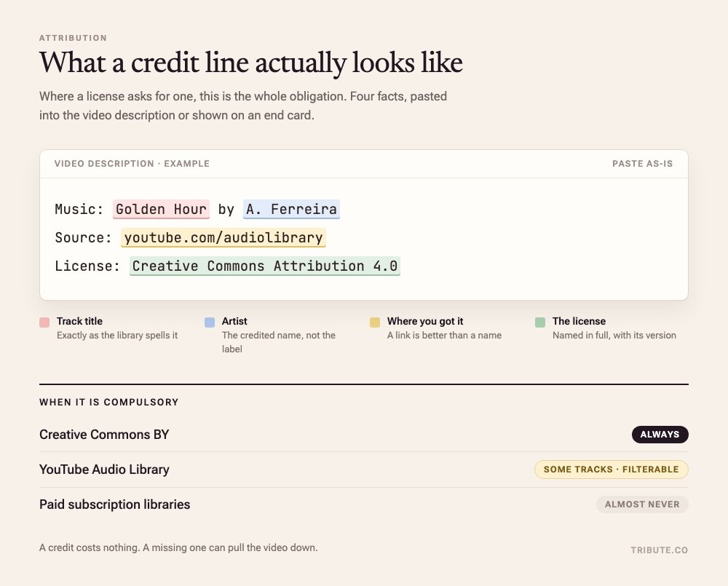Click the 'License:' label in the example
728x586 pixels.
pos(87,266)
